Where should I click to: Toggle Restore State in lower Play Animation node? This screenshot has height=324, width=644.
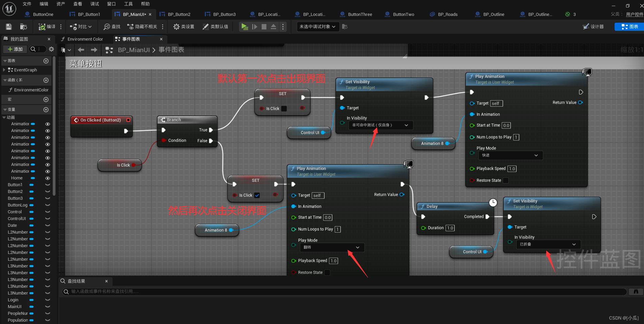(327, 273)
